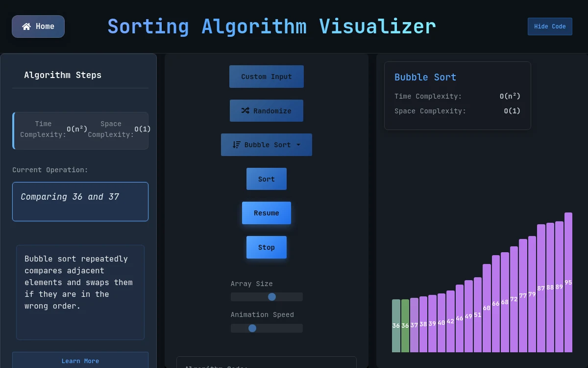588x368 pixels.
Task: Click the bar labeled 72
Action: (x=514, y=299)
